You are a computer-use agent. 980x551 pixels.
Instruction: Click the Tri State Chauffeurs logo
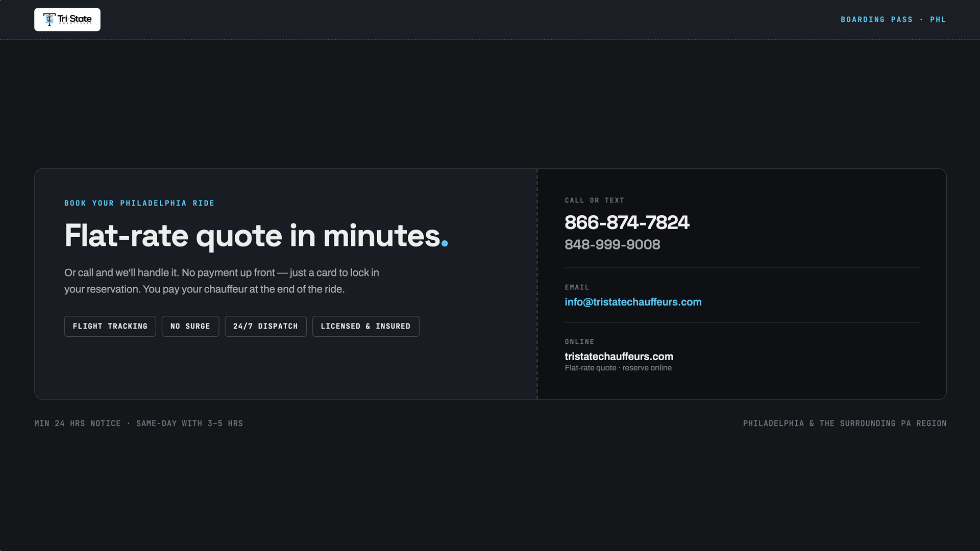point(67,19)
